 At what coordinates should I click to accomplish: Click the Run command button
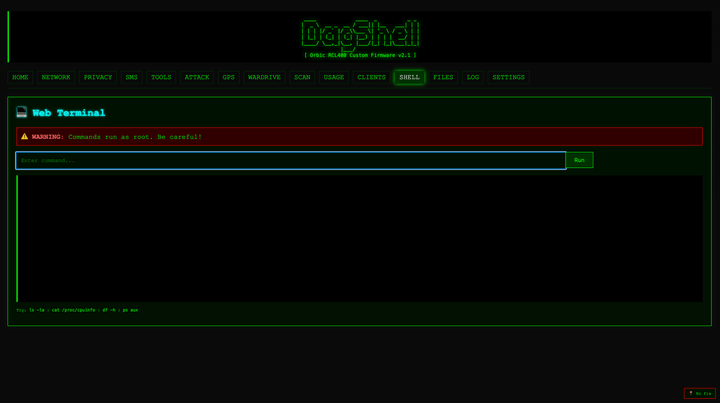(x=579, y=160)
